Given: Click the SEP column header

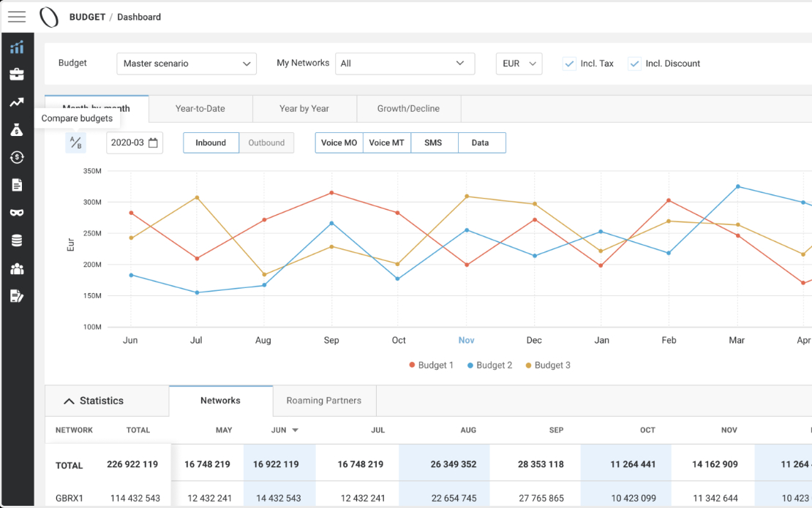Looking at the screenshot, I should [556, 431].
